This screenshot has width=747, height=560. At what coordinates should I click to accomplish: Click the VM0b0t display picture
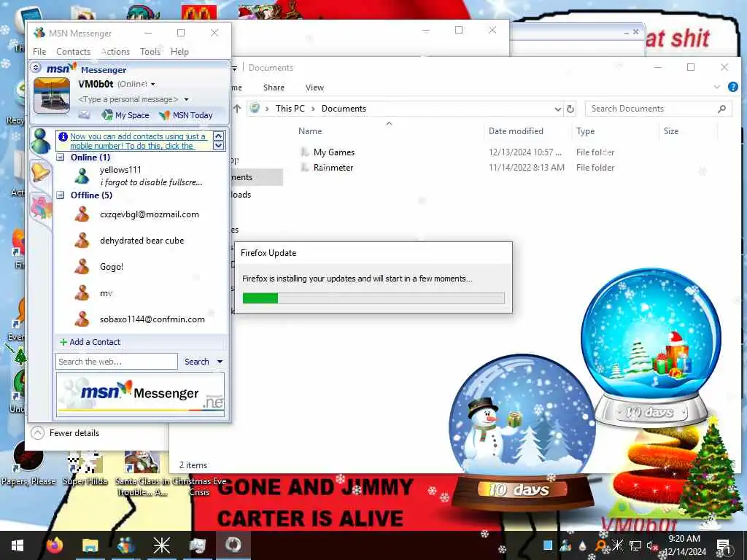[52, 96]
